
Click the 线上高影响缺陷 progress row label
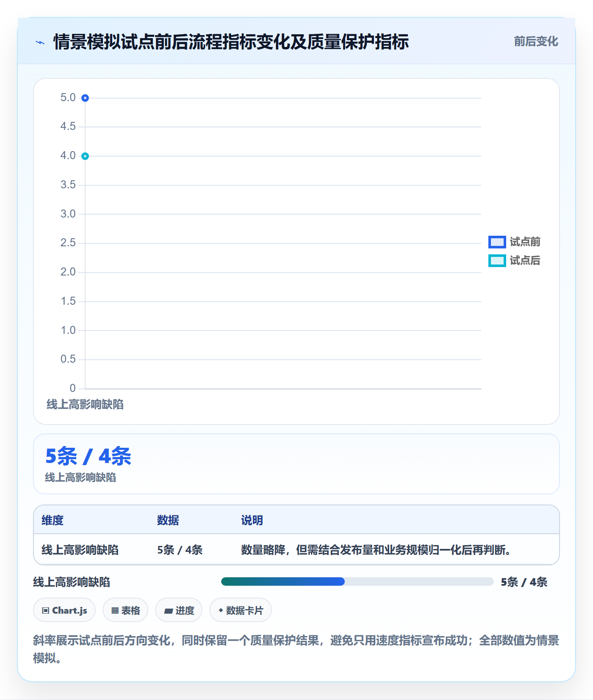(72, 582)
